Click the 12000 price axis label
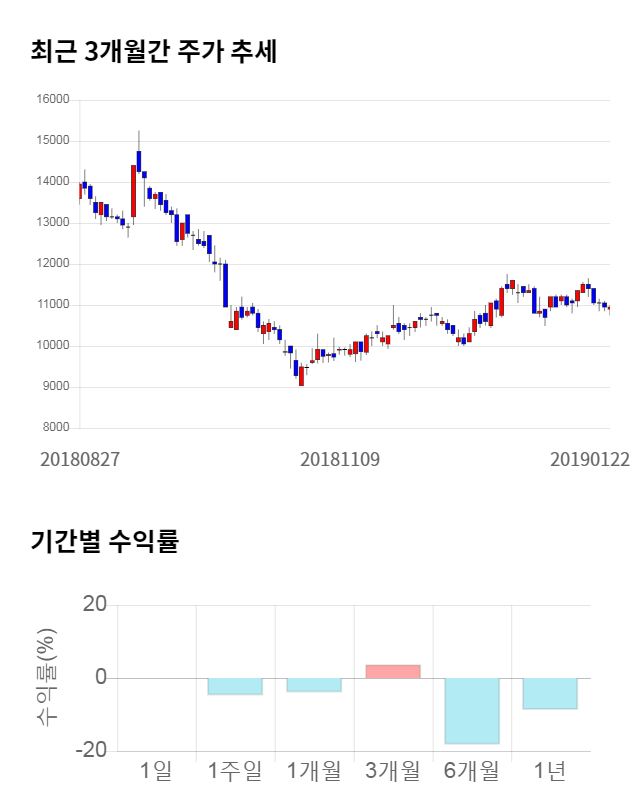 click(53, 264)
